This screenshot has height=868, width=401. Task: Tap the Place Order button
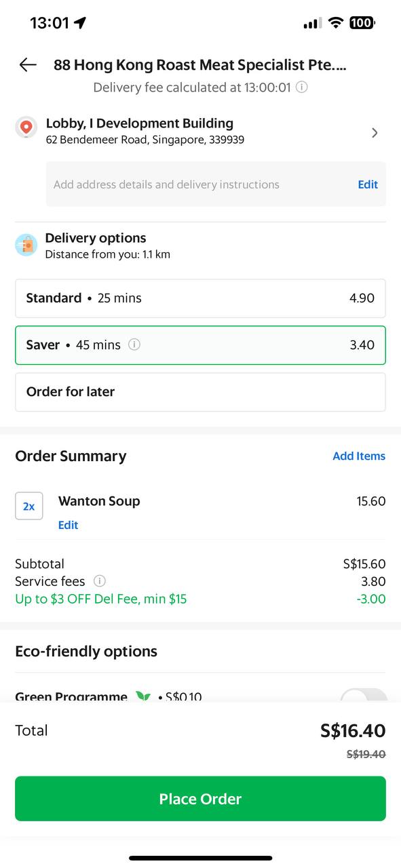click(x=200, y=799)
